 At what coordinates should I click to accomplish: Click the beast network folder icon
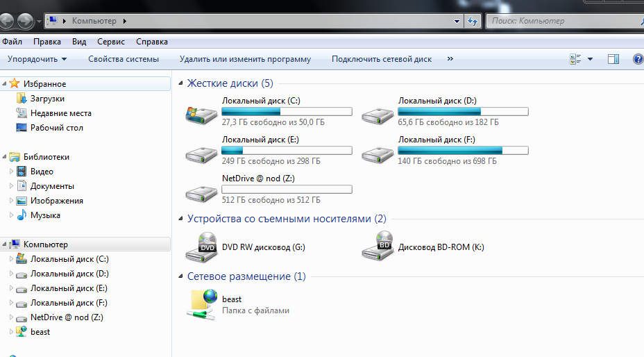click(202, 304)
